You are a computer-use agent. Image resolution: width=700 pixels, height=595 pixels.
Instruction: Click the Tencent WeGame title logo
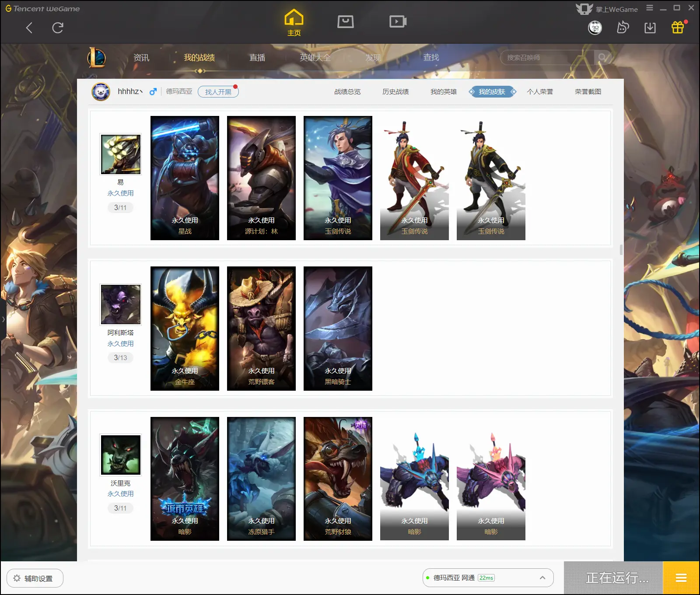click(x=42, y=8)
